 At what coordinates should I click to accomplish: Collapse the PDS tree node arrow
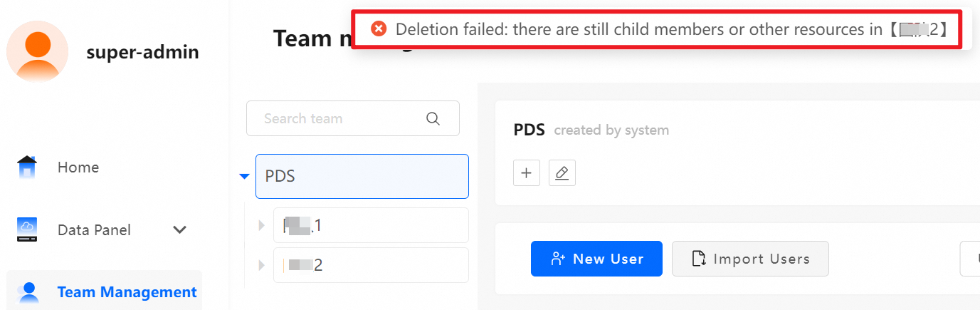pos(245,176)
